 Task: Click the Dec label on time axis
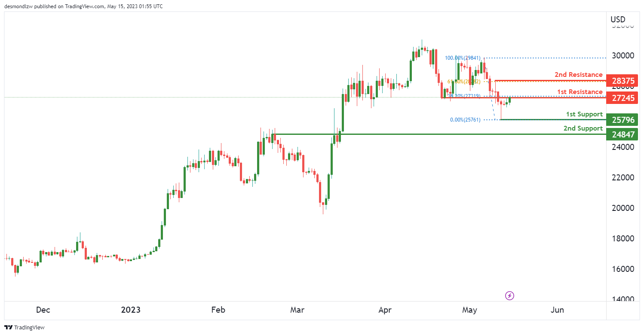pos(43,310)
